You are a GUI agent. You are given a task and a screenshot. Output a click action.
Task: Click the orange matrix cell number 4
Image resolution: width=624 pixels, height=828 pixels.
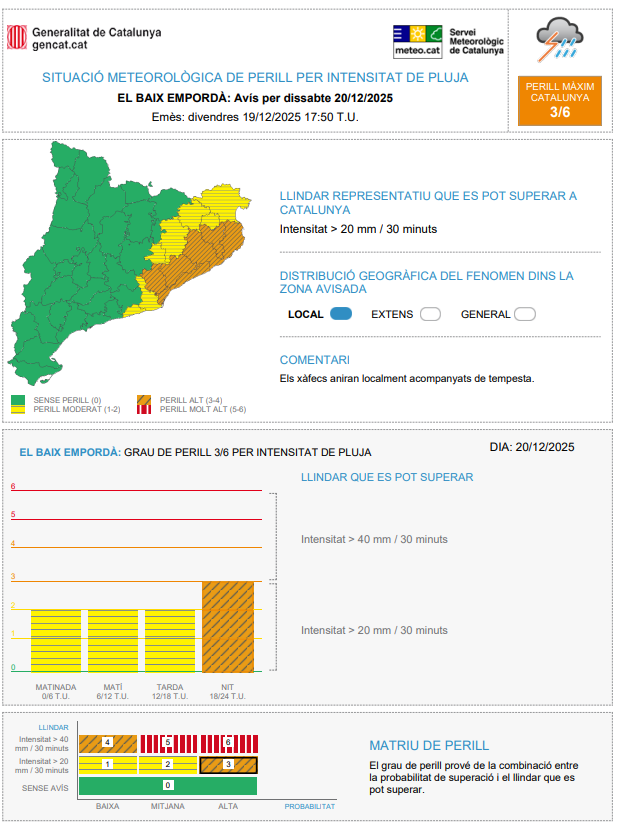tap(107, 743)
